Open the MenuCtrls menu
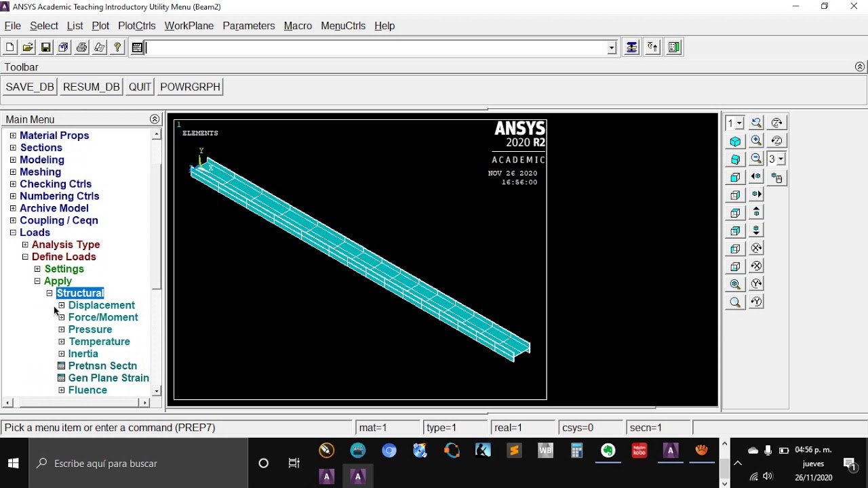This screenshot has width=868, height=488. pos(343,26)
